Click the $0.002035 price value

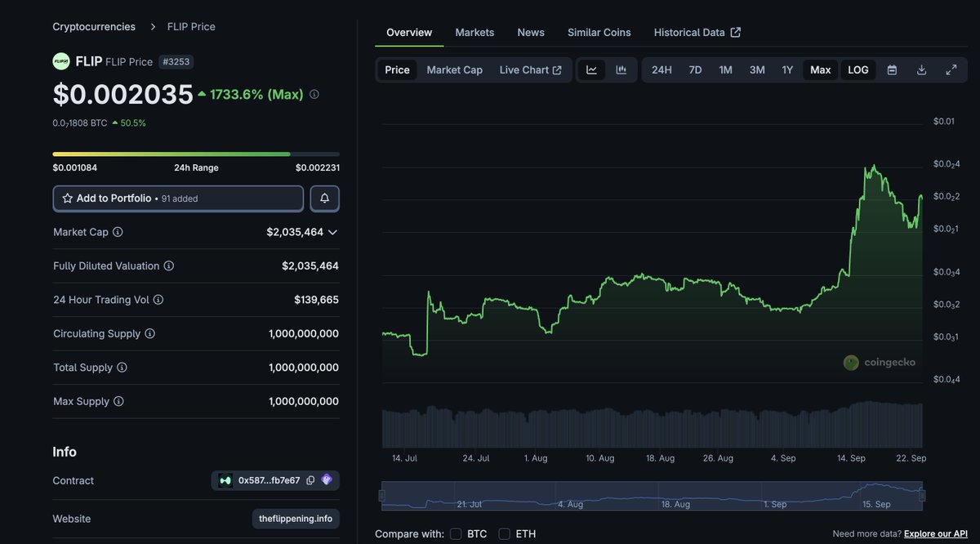click(x=123, y=94)
